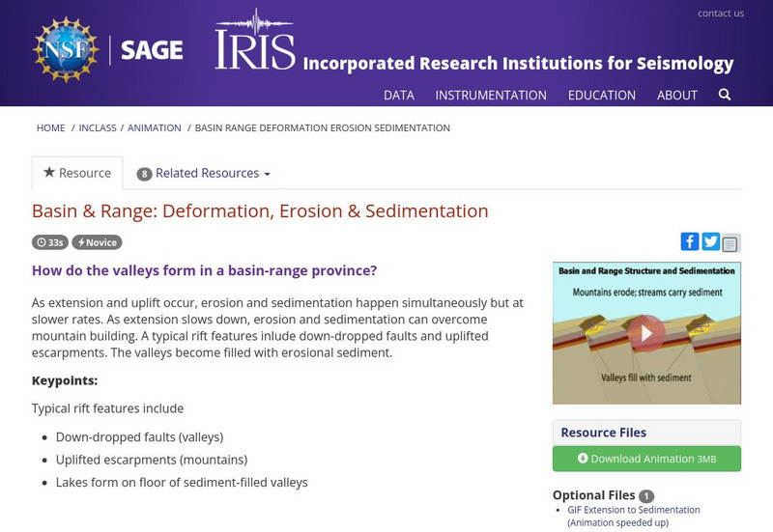This screenshot has width=773, height=532.
Task: Click the download arrow icon on green button
Action: [x=583, y=458]
